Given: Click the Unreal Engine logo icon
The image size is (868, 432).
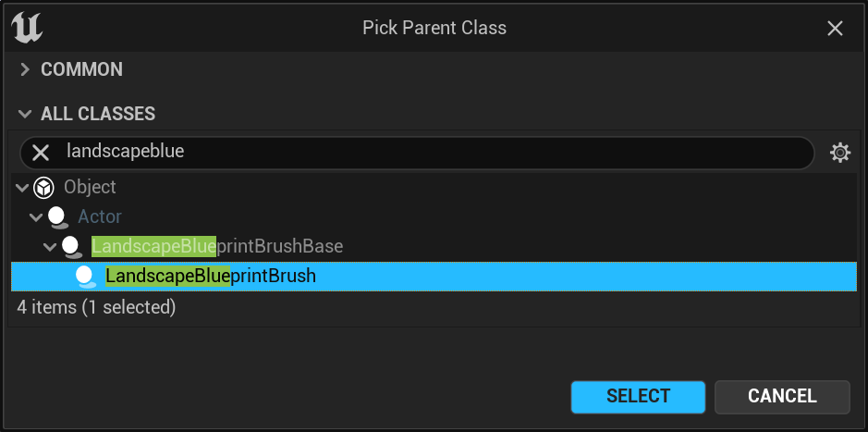Looking at the screenshot, I should point(27,28).
